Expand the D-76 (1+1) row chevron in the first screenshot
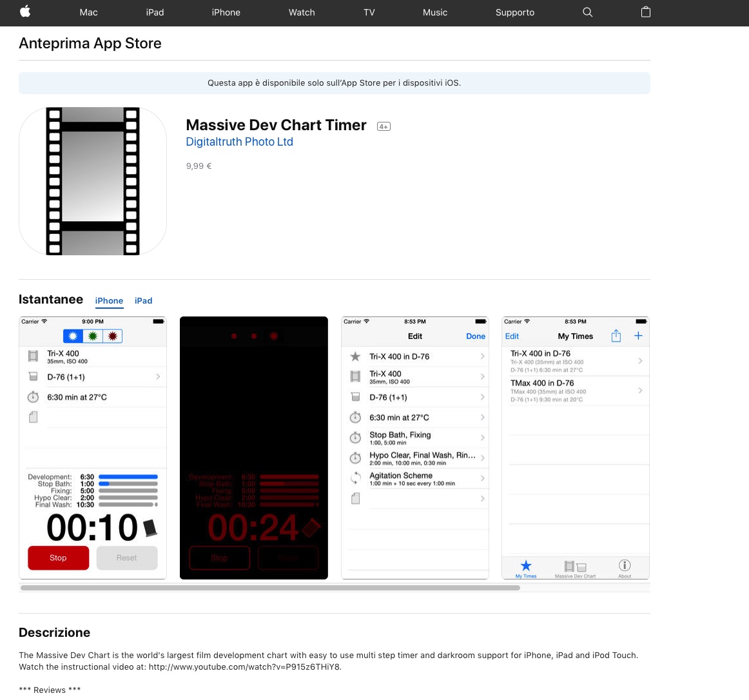Screen dimensions: 749x700 pyautogui.click(x=158, y=377)
